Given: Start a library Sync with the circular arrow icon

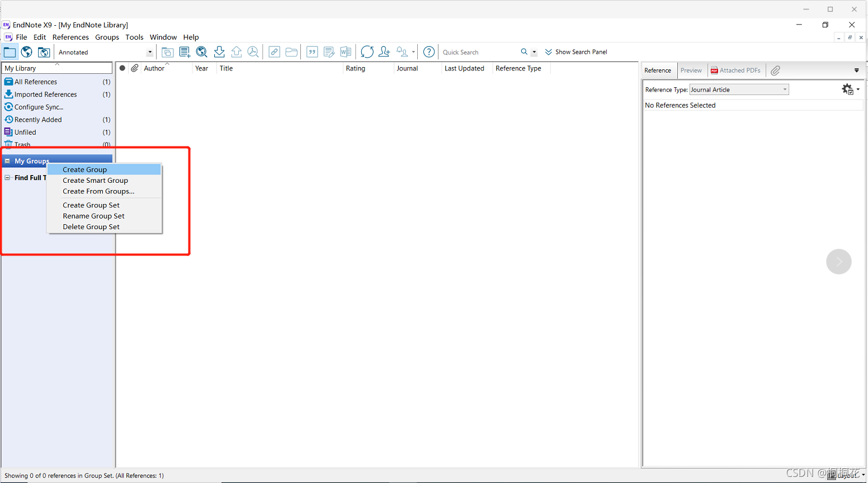Looking at the screenshot, I should pos(367,51).
